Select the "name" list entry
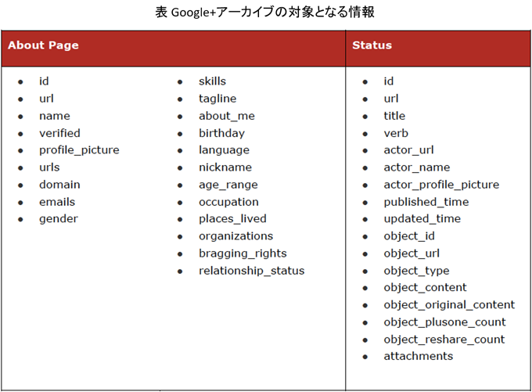The image size is (532, 392). pos(55,116)
